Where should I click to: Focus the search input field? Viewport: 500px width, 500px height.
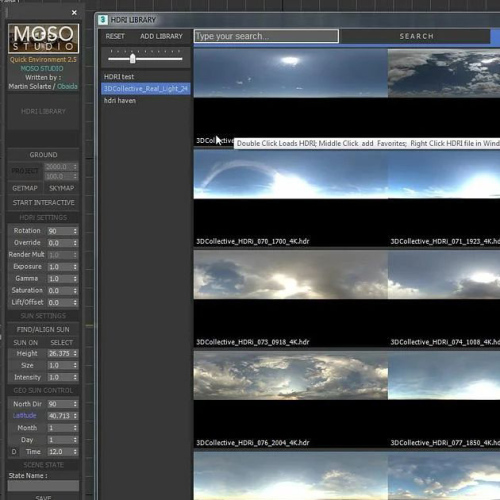(266, 36)
